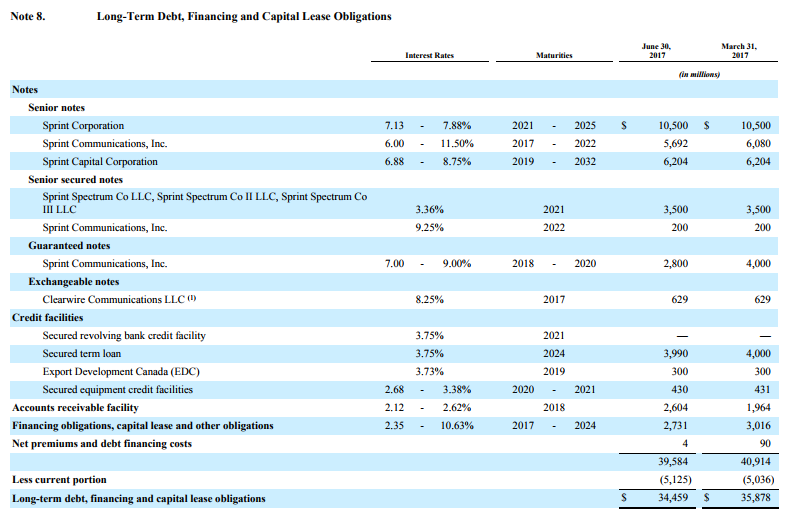Click the '2,604' amount
The width and height of the screenshot is (787, 514).
coord(676,408)
